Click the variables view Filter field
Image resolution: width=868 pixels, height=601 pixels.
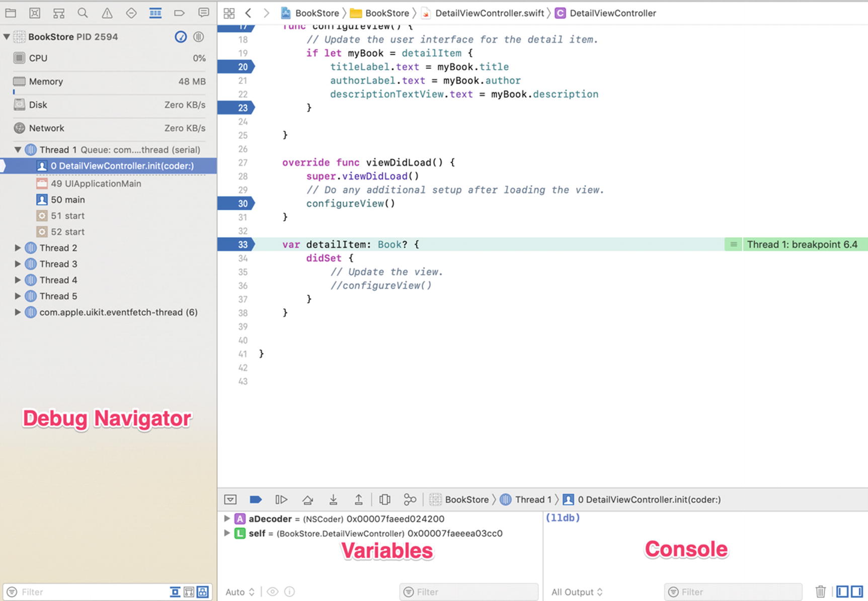469,592
